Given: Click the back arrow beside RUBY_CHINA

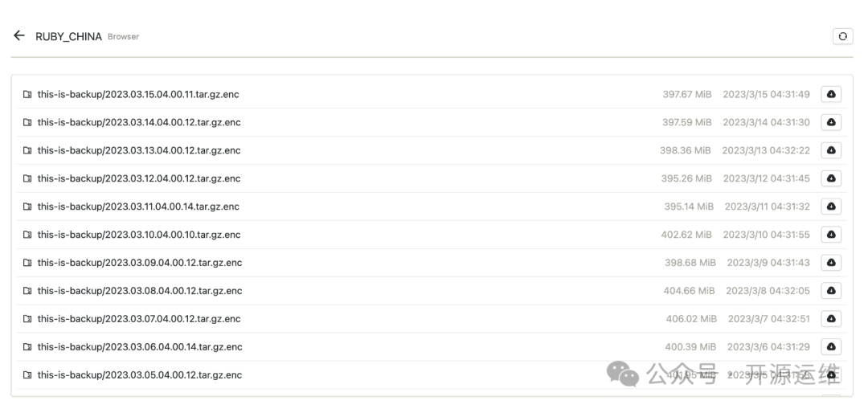Looking at the screenshot, I should coord(19,35).
